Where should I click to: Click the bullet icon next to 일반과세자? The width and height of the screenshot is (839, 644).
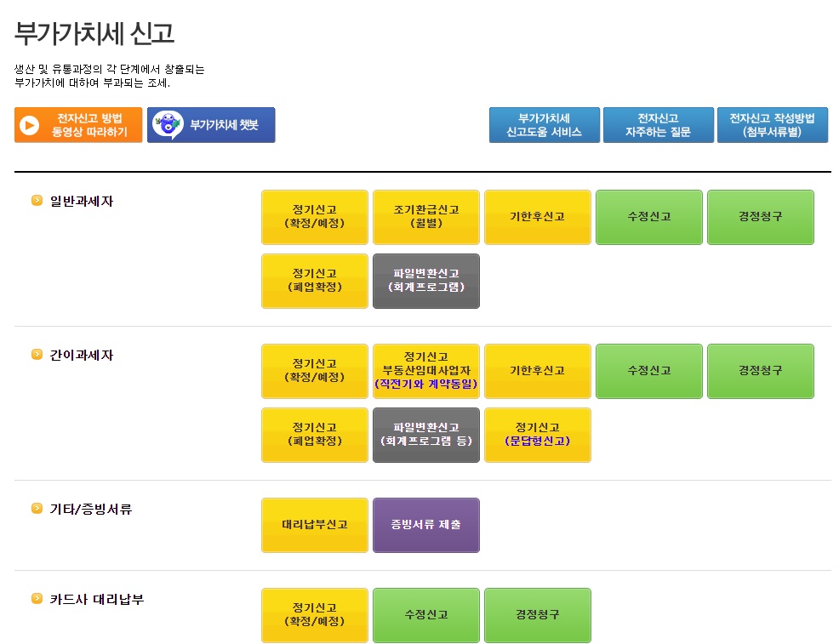pos(37,201)
